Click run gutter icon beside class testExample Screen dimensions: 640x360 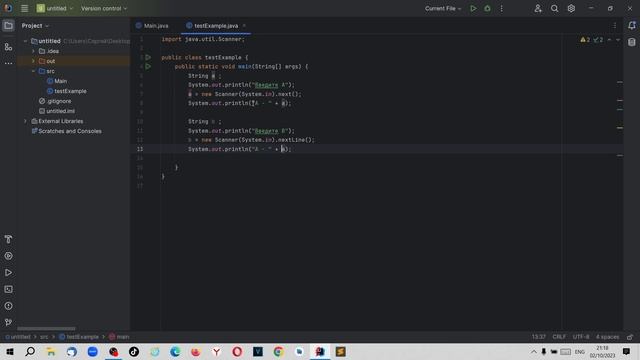pos(148,58)
